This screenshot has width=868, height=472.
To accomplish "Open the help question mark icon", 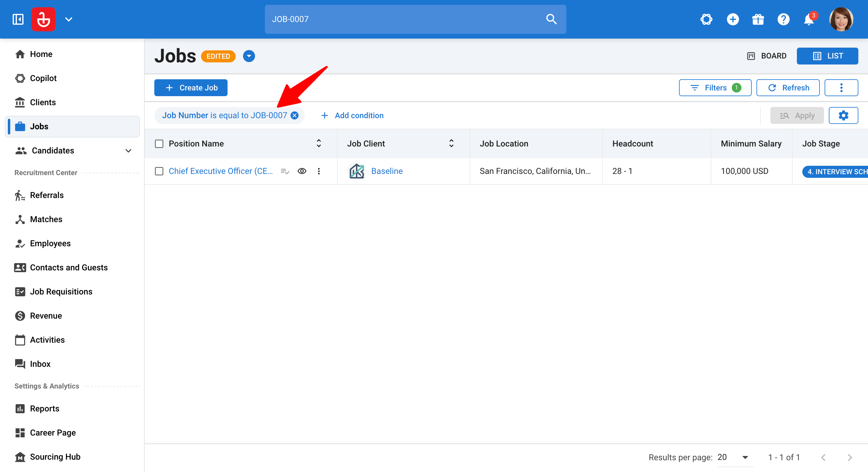I will pos(783,19).
